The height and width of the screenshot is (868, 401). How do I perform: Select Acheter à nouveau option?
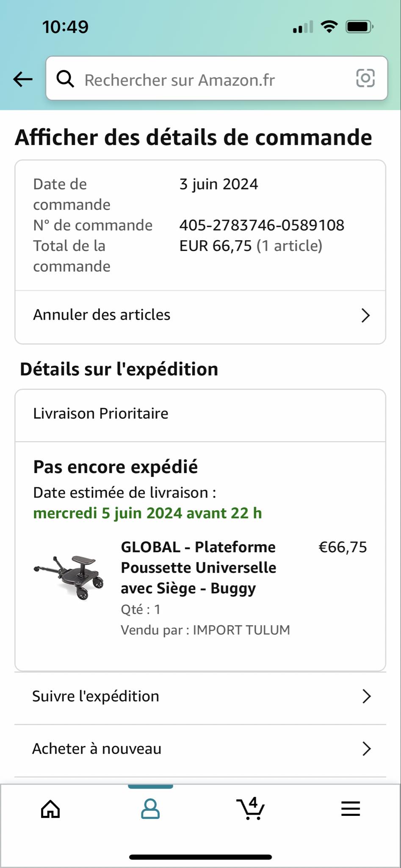97,749
